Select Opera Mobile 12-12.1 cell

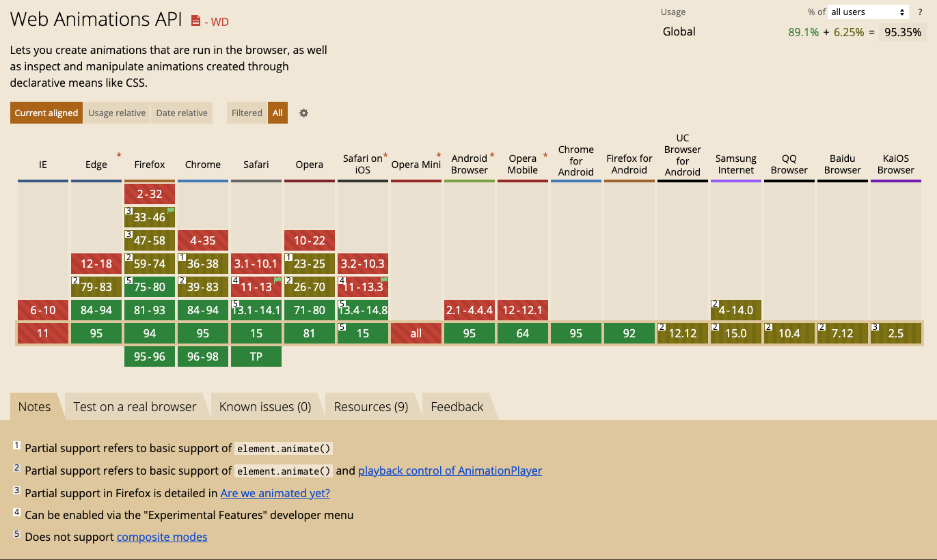pos(523,310)
